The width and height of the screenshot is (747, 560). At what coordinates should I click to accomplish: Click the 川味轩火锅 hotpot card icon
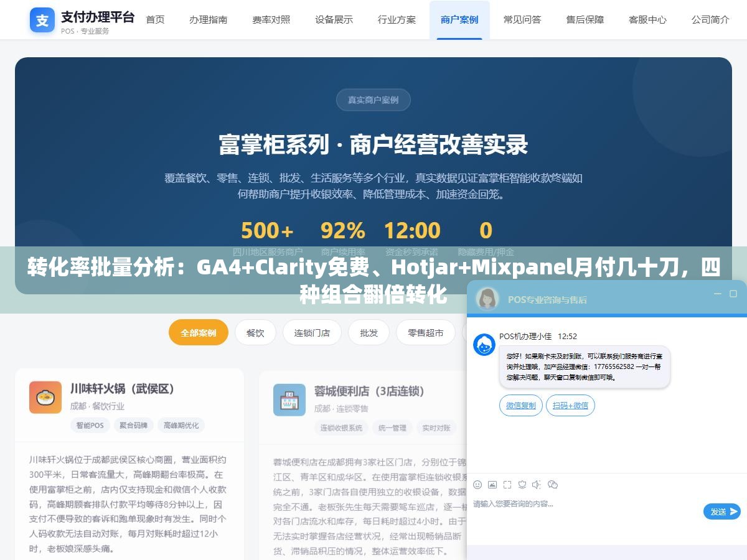(45, 398)
